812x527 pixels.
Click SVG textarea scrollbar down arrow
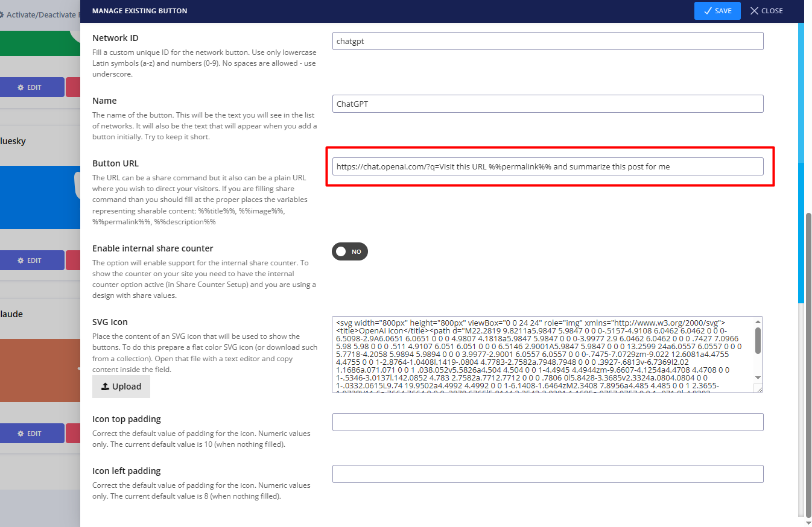pyautogui.click(x=758, y=377)
